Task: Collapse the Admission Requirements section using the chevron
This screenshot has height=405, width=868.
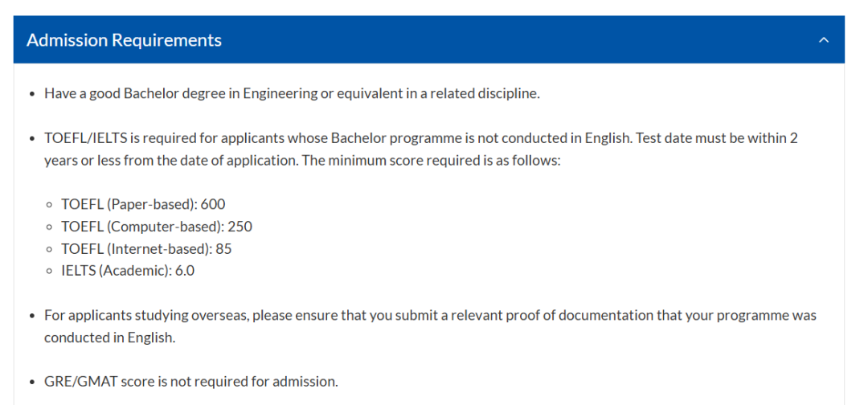Action: (824, 40)
